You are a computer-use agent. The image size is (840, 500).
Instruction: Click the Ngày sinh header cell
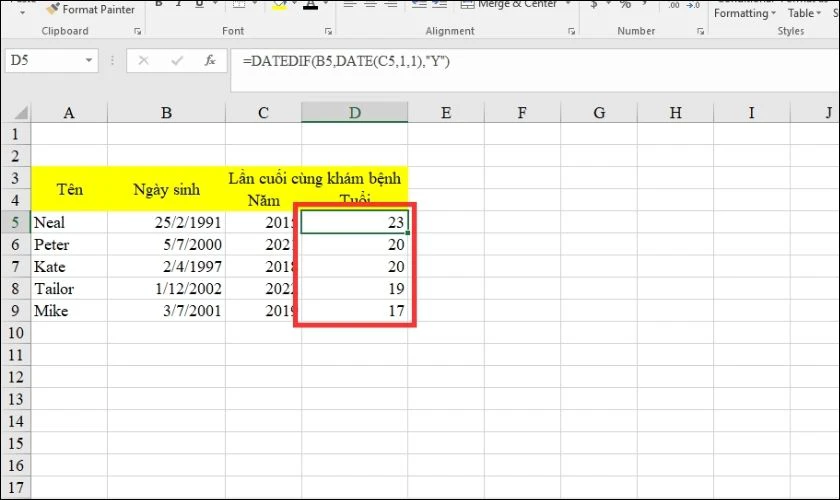(166, 189)
